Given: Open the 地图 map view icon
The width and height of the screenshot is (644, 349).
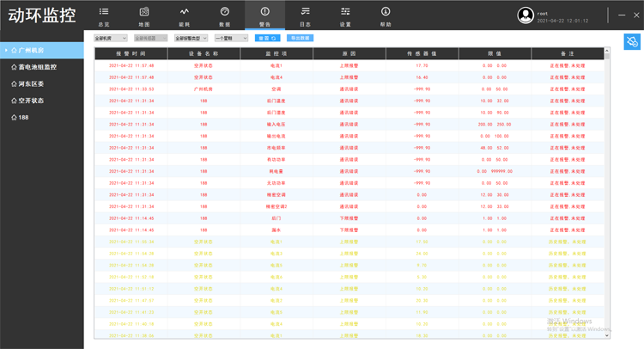Looking at the screenshot, I should tap(143, 11).
